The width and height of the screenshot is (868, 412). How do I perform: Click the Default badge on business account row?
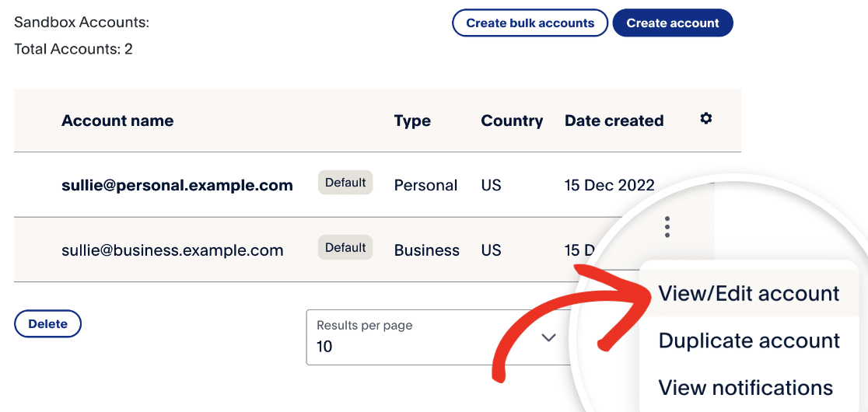coord(345,248)
